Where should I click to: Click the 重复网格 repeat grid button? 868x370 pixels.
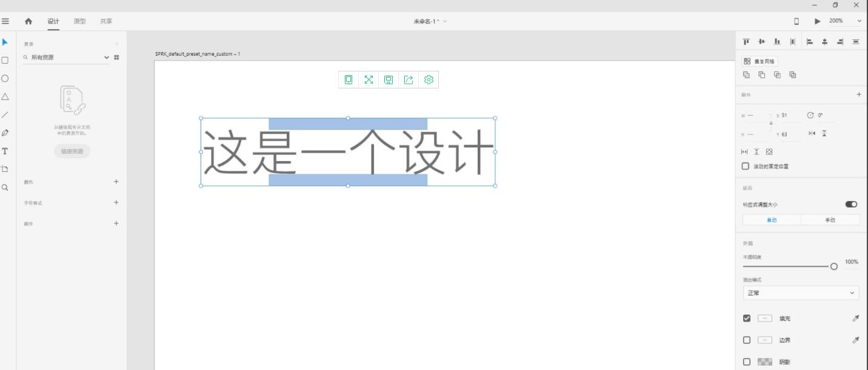(759, 61)
